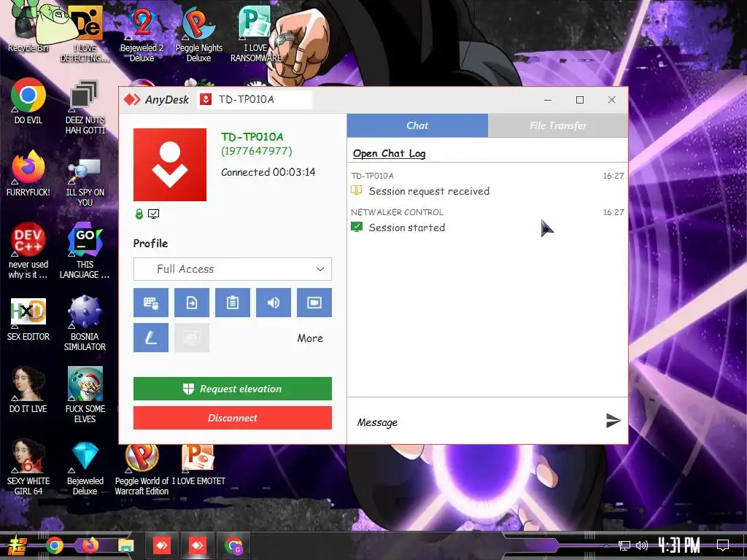The height and width of the screenshot is (560, 747).
Task: Select Bejeweled 2 Deluxe desktop icon
Action: [x=142, y=34]
